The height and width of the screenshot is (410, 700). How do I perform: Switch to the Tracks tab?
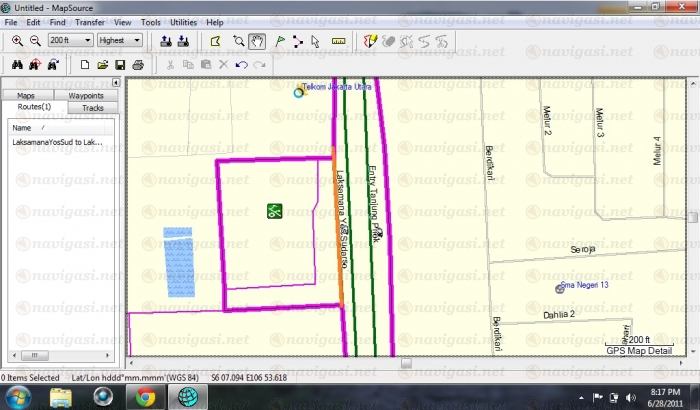(x=92, y=107)
